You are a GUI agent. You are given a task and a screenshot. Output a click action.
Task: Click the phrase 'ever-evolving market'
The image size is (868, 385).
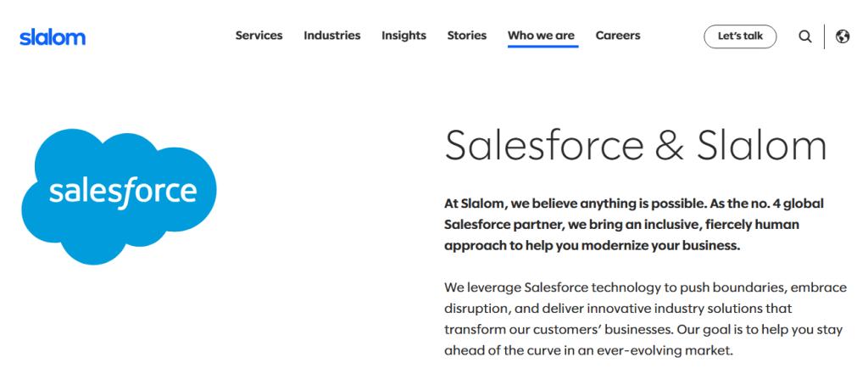(x=663, y=349)
